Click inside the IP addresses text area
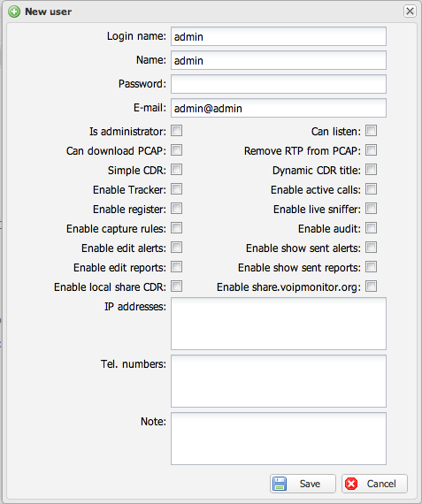Image resolution: width=422 pixels, height=504 pixels. point(279,324)
